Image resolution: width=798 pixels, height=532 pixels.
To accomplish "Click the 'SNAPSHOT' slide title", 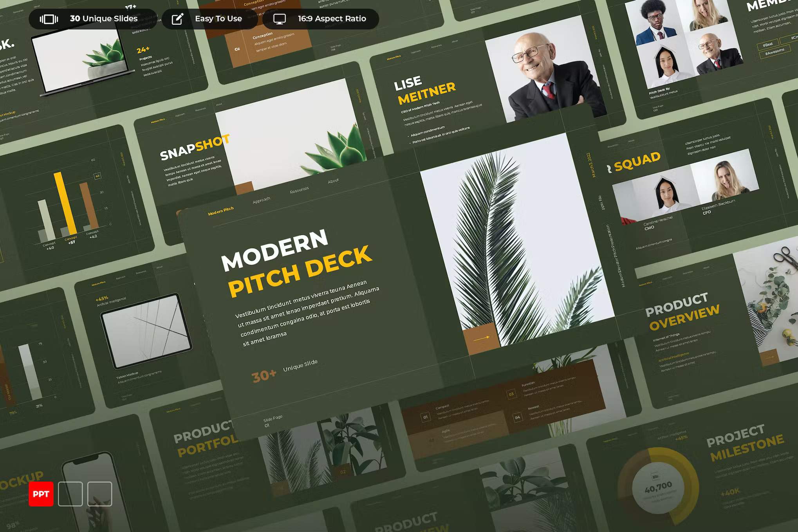I will tap(195, 147).
